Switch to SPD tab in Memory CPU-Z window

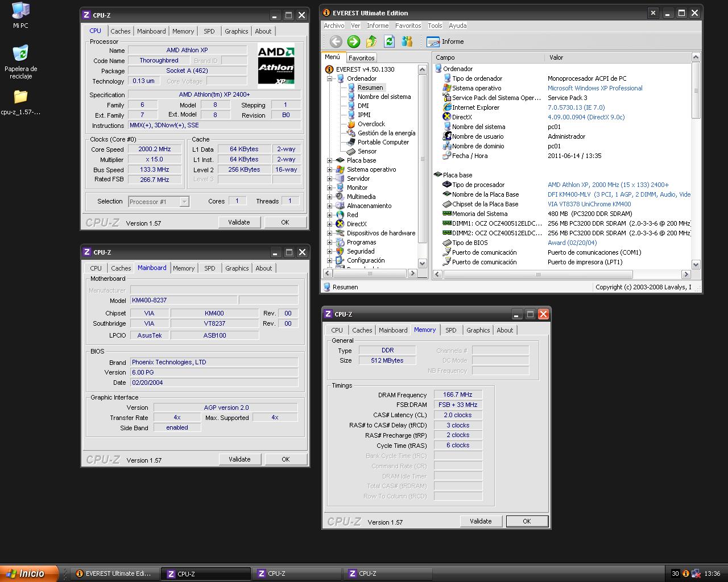coord(450,330)
